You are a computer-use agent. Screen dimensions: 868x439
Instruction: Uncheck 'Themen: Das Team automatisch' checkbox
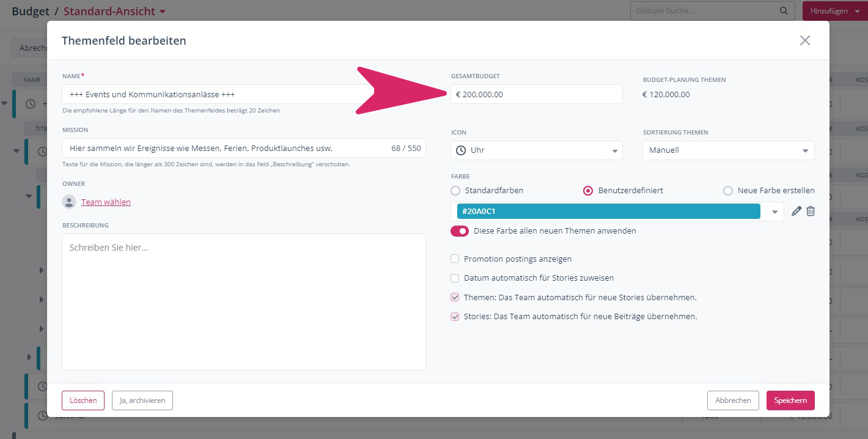(x=455, y=298)
